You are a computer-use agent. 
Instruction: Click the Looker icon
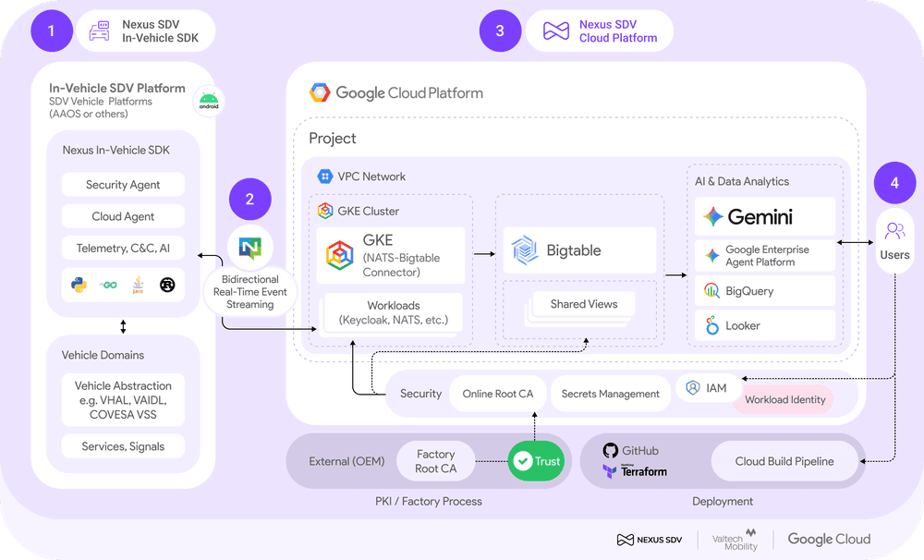(x=711, y=324)
